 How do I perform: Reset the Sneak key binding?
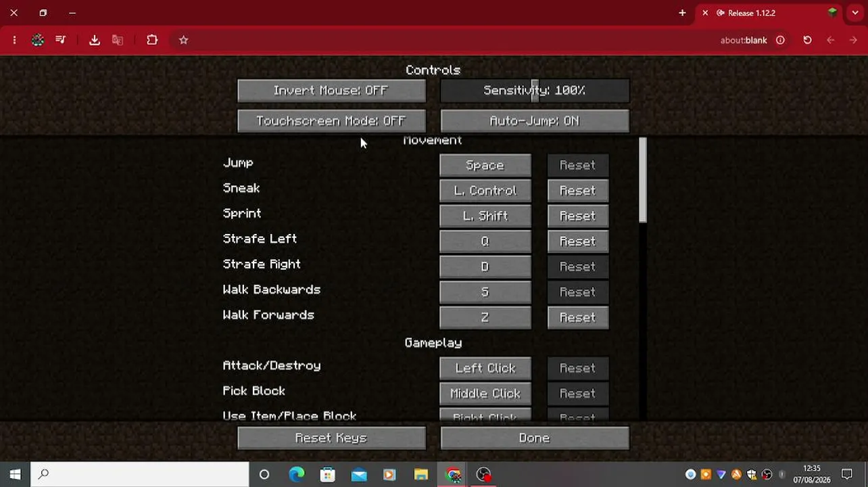coord(578,191)
